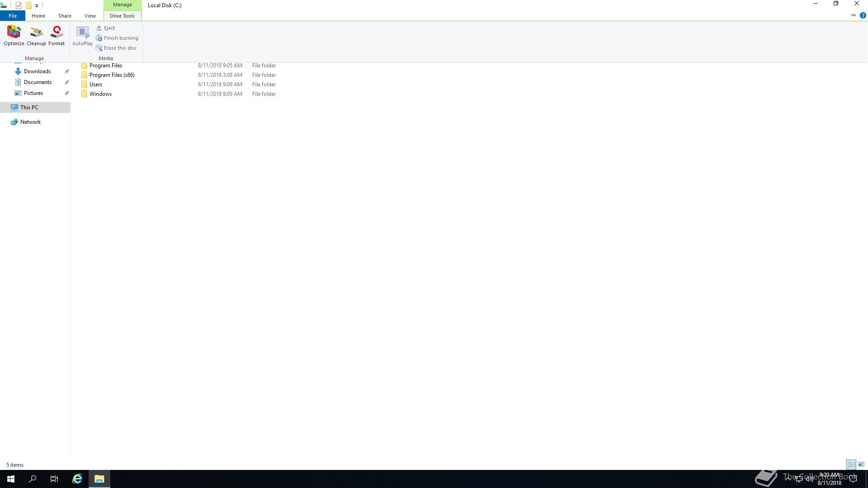Open the File menu
Viewport: 868px width, 488px height.
pos(13,16)
